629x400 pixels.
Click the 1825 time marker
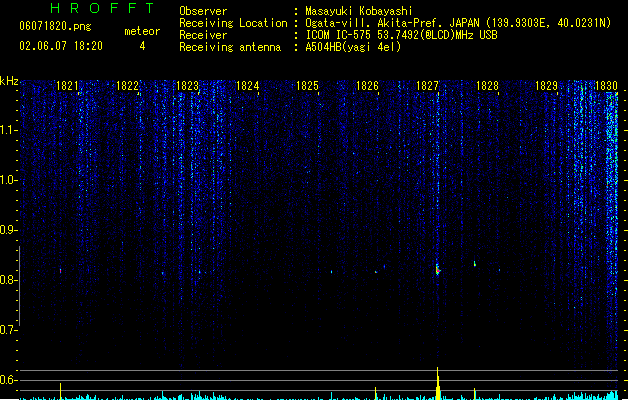point(307,86)
